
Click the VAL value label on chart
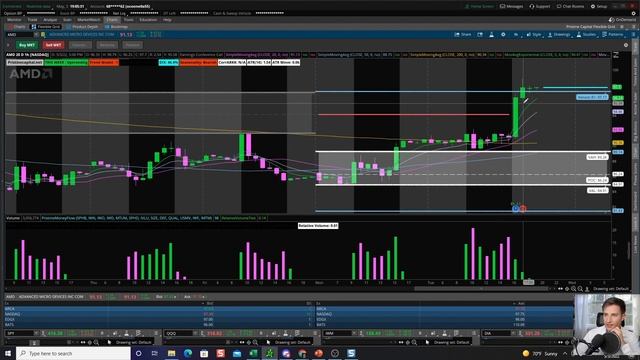pos(597,190)
